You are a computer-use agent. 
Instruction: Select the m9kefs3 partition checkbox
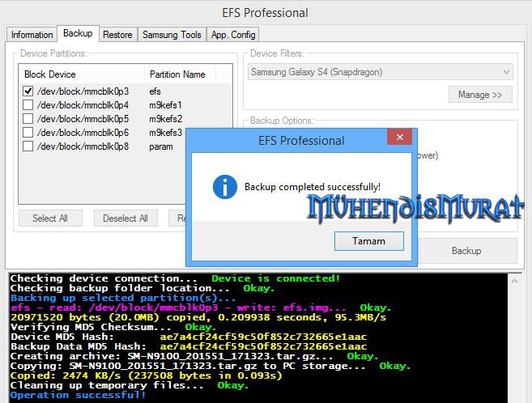[28, 133]
